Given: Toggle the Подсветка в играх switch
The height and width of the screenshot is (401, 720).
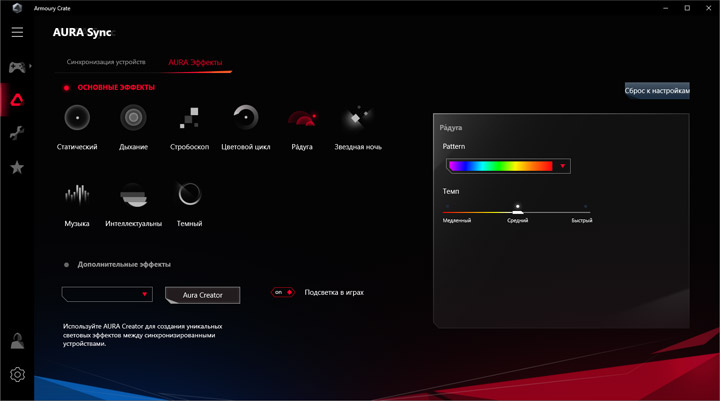Looking at the screenshot, I should click(283, 292).
